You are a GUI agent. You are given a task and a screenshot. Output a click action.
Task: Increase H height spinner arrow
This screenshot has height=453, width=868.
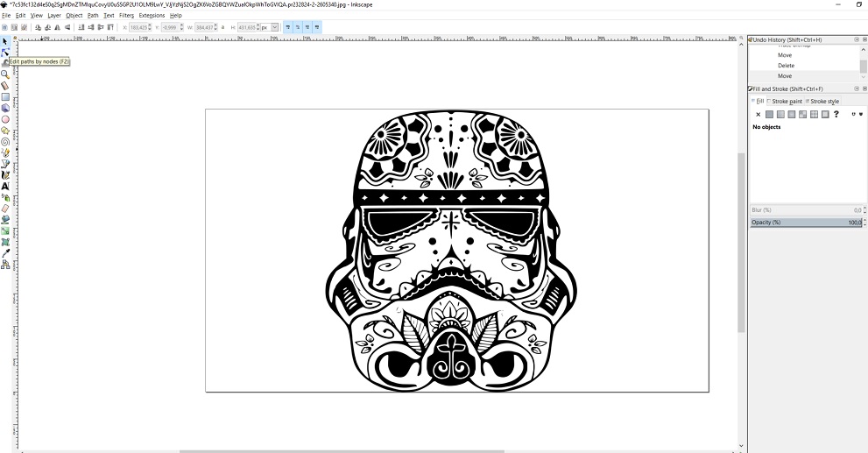pos(258,25)
